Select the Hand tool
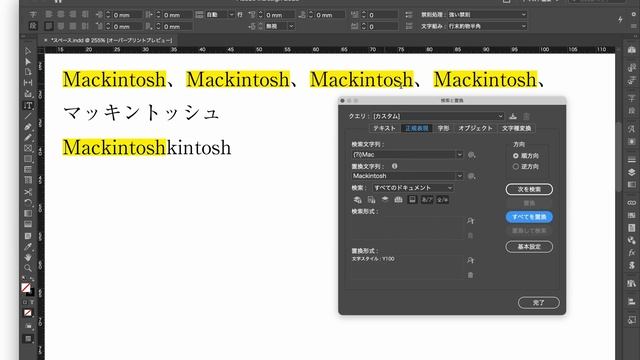 pyautogui.click(x=28, y=257)
